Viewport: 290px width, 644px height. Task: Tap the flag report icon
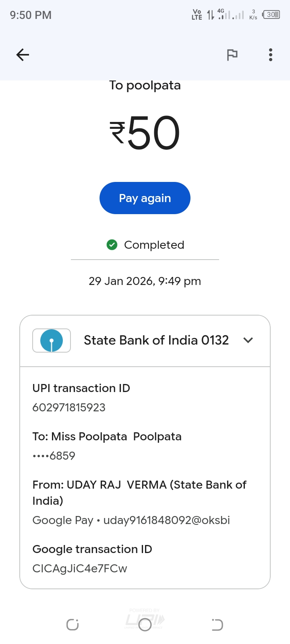click(232, 55)
